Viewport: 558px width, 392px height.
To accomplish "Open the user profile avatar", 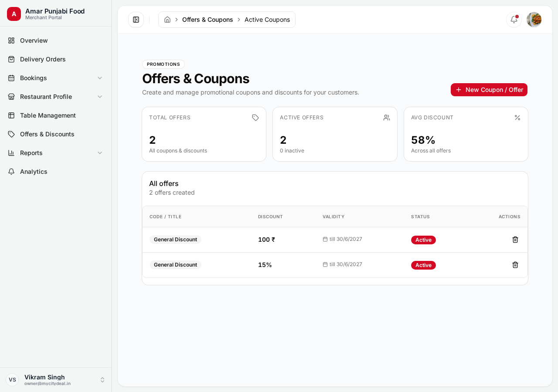I will click(534, 20).
